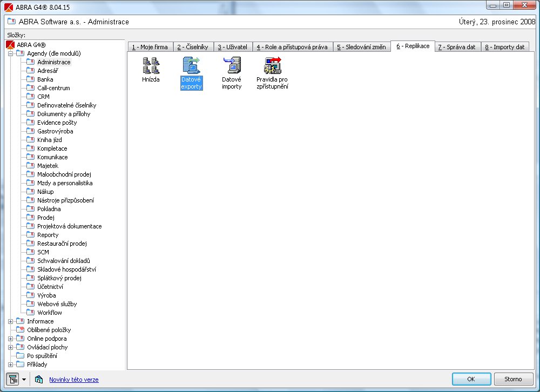Open the Hnízda agenda icon

[x=151, y=65]
